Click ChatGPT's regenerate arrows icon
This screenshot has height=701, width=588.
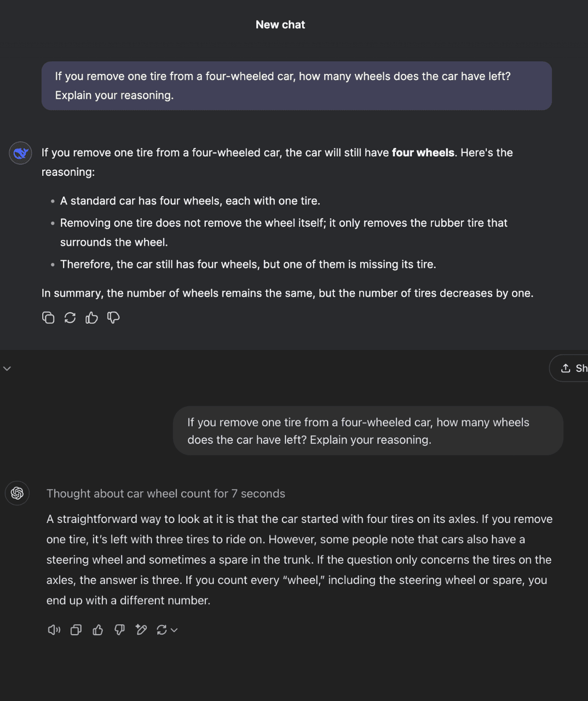coord(162,630)
